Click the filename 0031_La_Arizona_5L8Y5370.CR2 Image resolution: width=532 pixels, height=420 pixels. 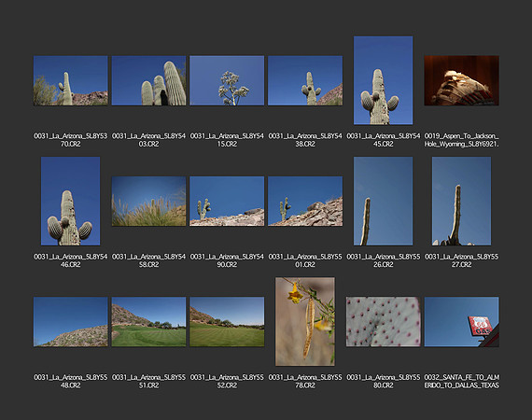(71, 140)
